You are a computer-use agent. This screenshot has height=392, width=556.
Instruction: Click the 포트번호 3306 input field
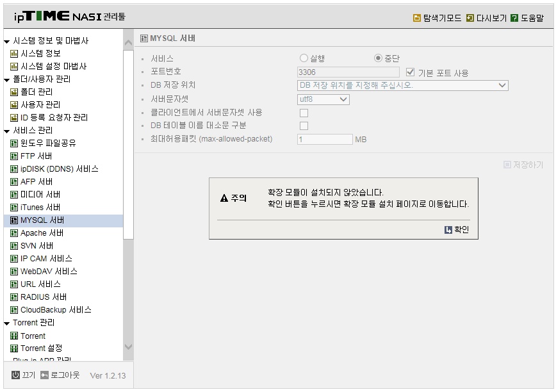click(x=348, y=72)
